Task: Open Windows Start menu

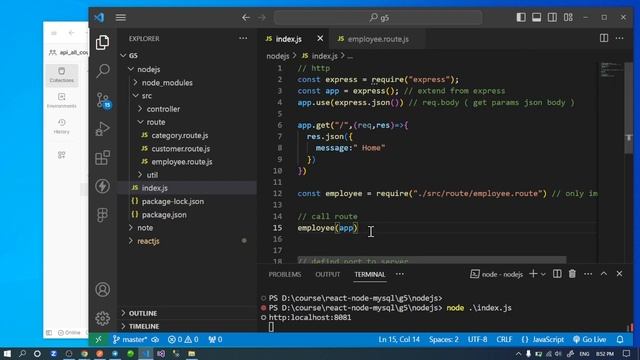Action: click(x=7, y=353)
